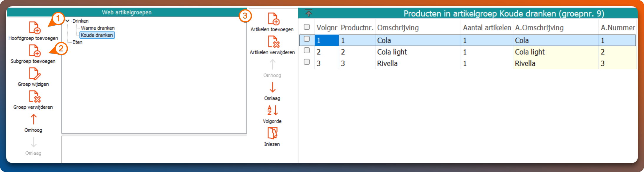Click the Rivella cell in A.Omschrijving column
The width and height of the screenshot is (644, 172).
[525, 64]
